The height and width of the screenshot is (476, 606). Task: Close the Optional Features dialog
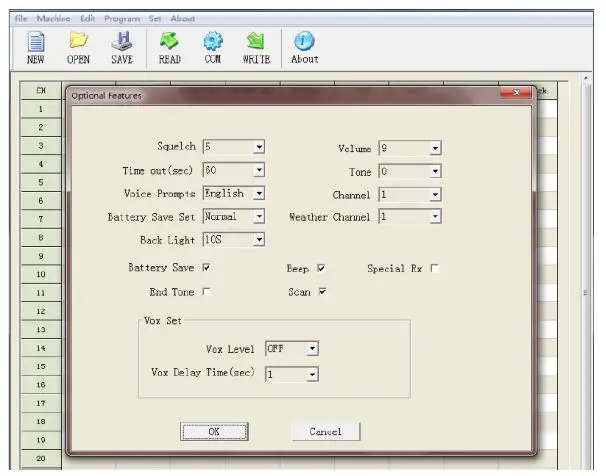(516, 92)
